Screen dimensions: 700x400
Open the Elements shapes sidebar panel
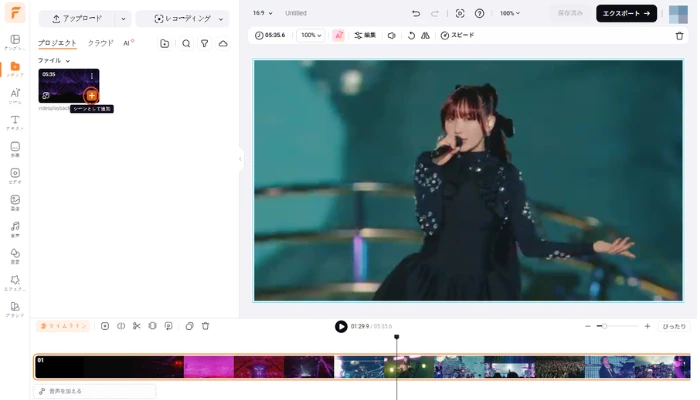[15, 256]
